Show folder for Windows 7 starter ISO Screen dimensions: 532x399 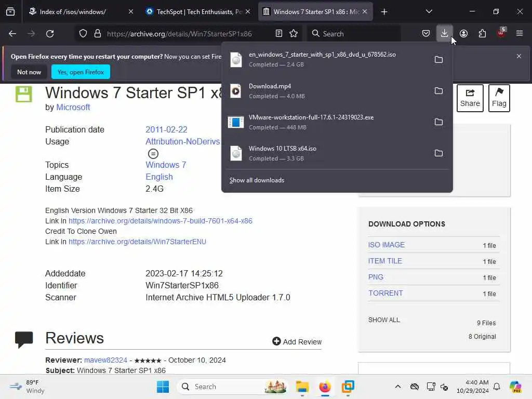(x=438, y=60)
